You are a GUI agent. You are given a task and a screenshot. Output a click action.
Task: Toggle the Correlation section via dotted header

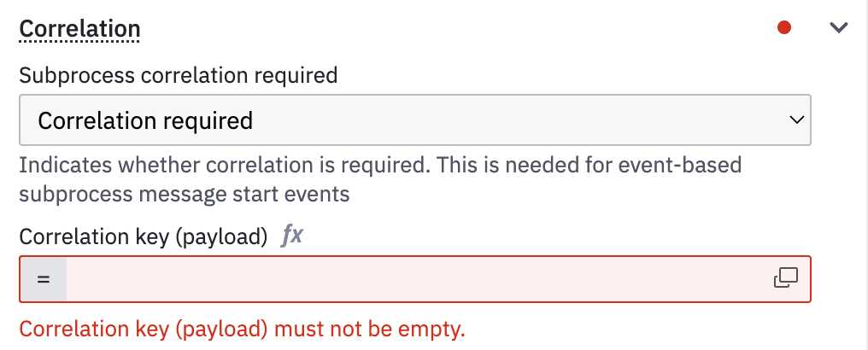point(79,28)
